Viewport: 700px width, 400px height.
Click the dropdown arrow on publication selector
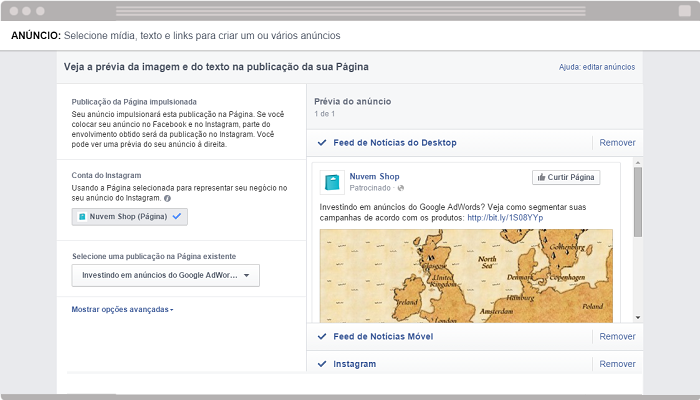point(246,275)
